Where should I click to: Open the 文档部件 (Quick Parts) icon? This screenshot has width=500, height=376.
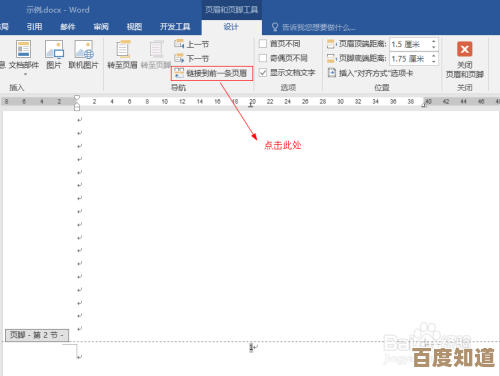(24, 49)
